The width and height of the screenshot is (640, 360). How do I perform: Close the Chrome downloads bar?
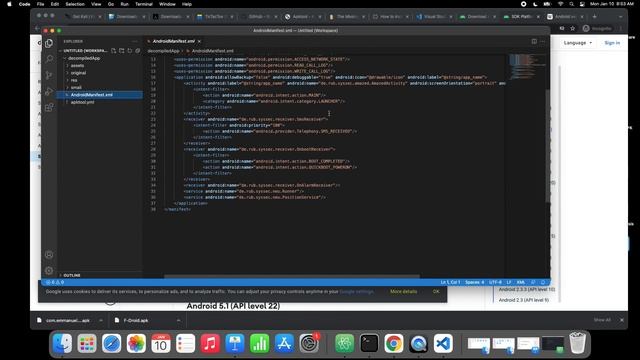click(622, 320)
